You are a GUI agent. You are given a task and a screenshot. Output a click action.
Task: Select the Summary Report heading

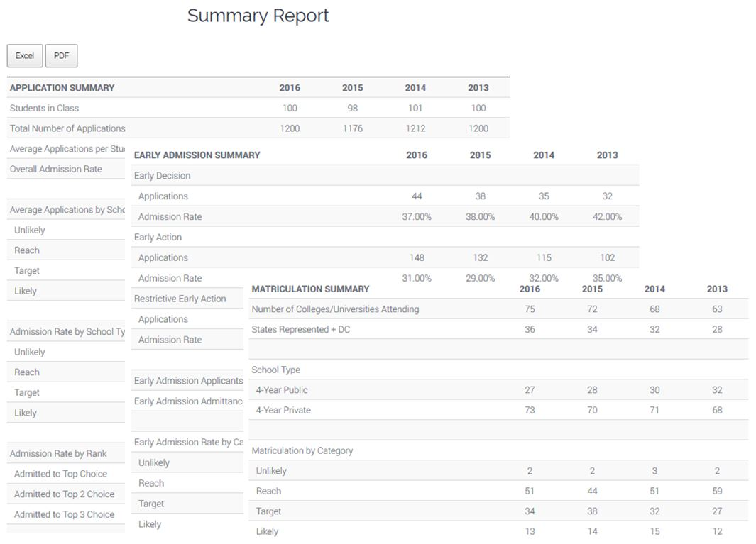tap(258, 16)
